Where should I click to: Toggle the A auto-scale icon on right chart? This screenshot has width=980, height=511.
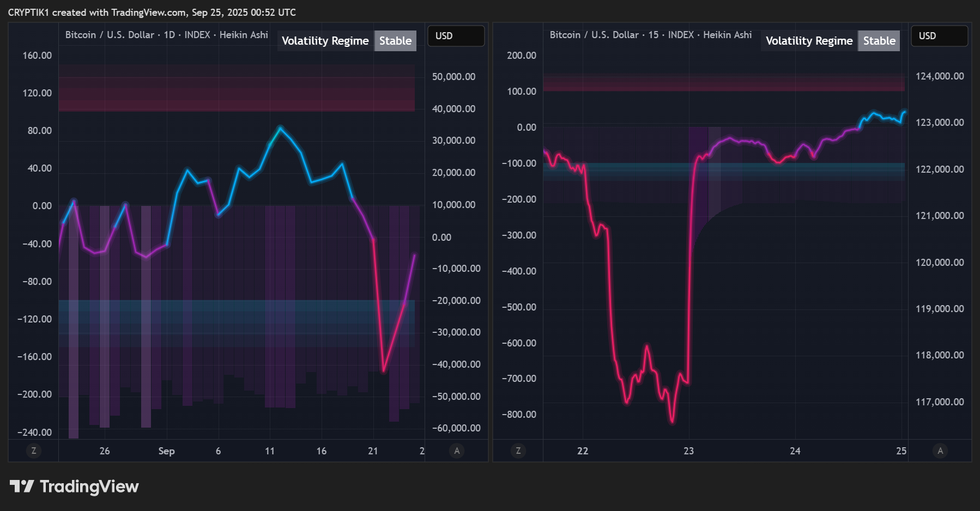tap(940, 451)
